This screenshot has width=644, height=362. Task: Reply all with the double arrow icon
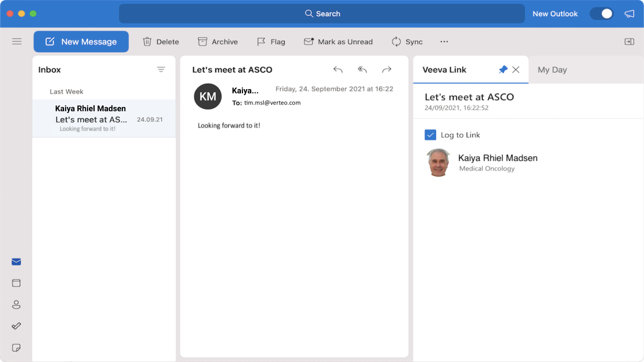[362, 70]
